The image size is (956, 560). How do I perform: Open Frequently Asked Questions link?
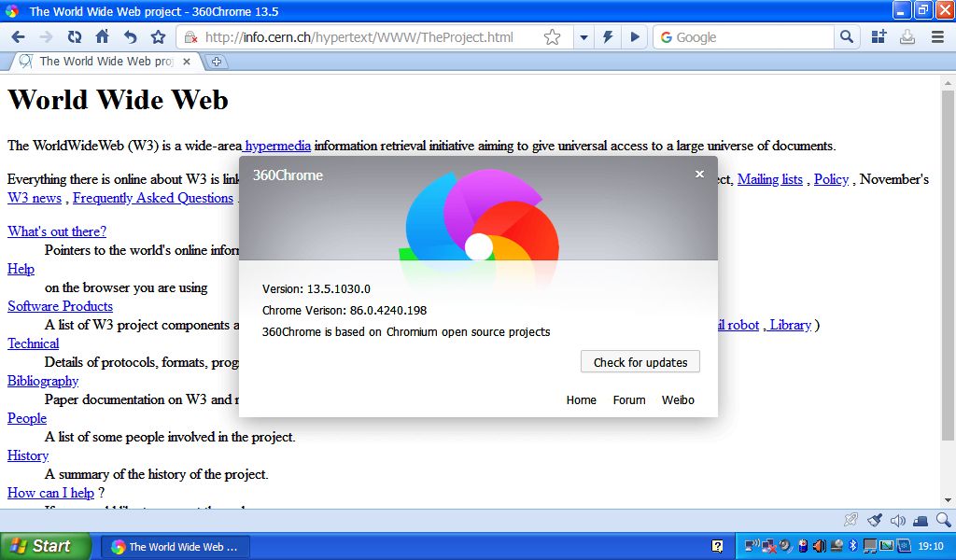tap(153, 198)
